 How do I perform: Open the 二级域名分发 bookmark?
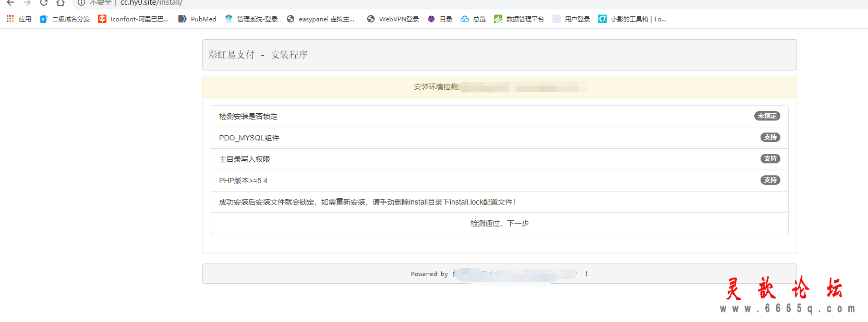coord(65,19)
